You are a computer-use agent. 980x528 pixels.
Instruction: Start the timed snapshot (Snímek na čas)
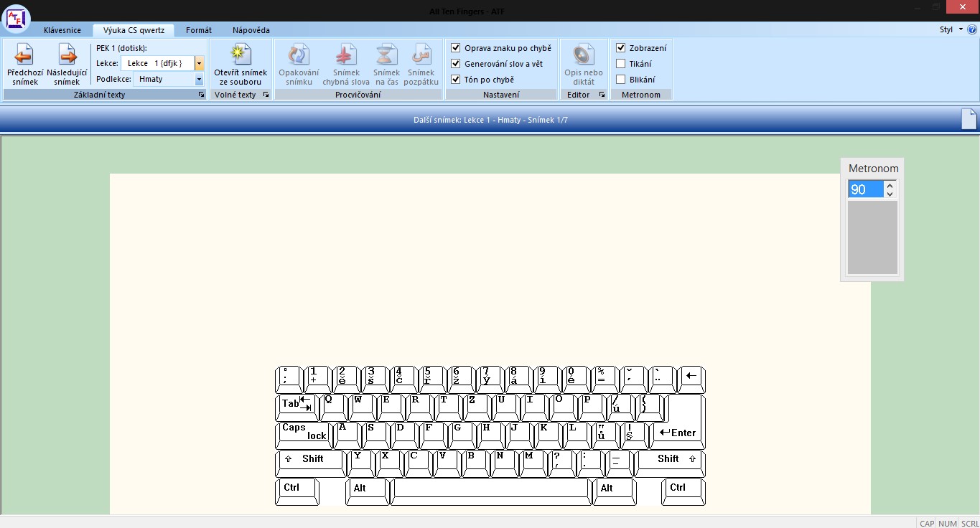(x=386, y=64)
